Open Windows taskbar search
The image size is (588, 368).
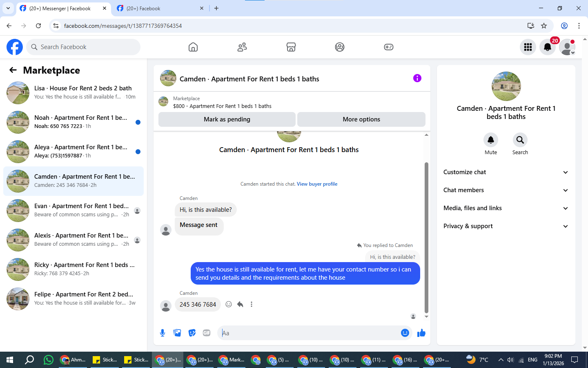pyautogui.click(x=29, y=360)
